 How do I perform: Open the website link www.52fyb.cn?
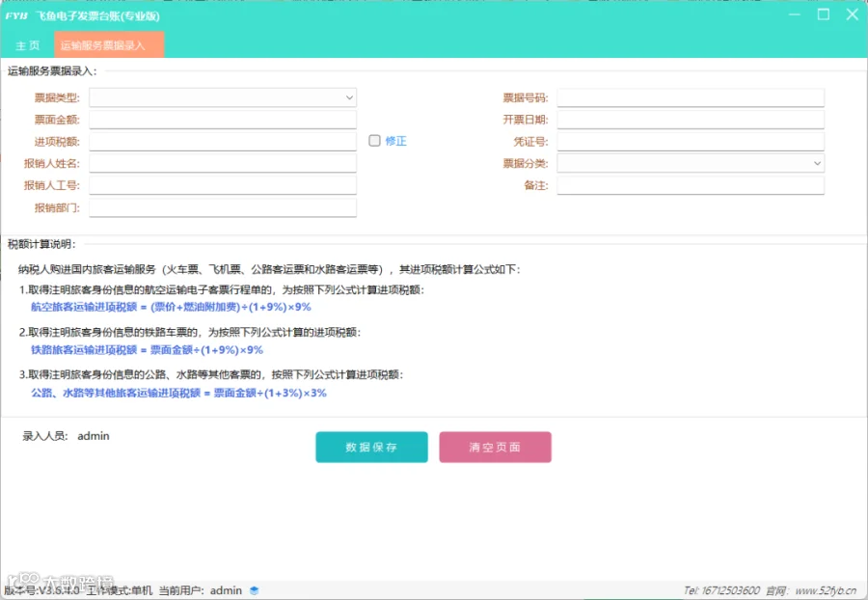coord(826,590)
